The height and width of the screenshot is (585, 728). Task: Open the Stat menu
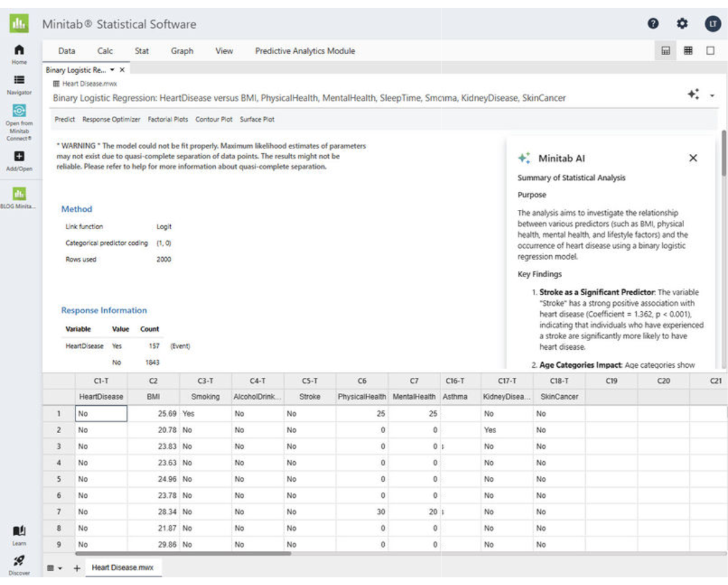pyautogui.click(x=141, y=51)
